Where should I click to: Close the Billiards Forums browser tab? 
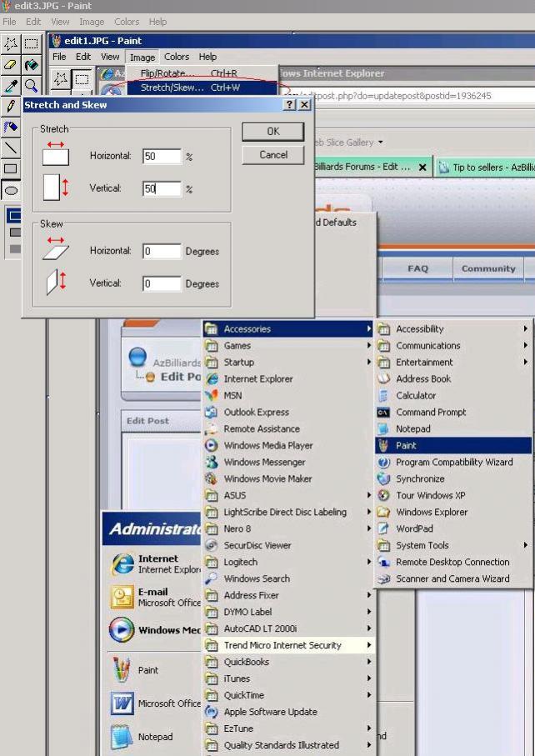[x=422, y=168]
